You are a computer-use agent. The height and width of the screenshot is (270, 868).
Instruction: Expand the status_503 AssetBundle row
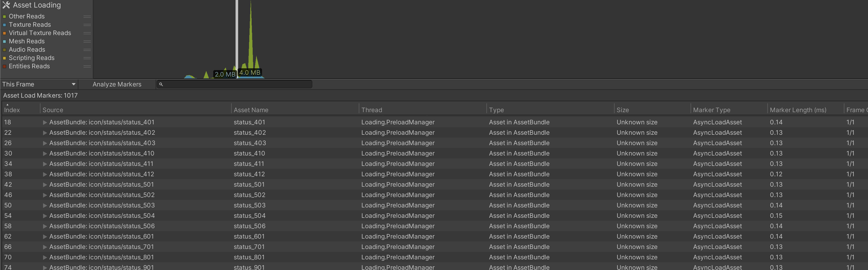point(45,206)
